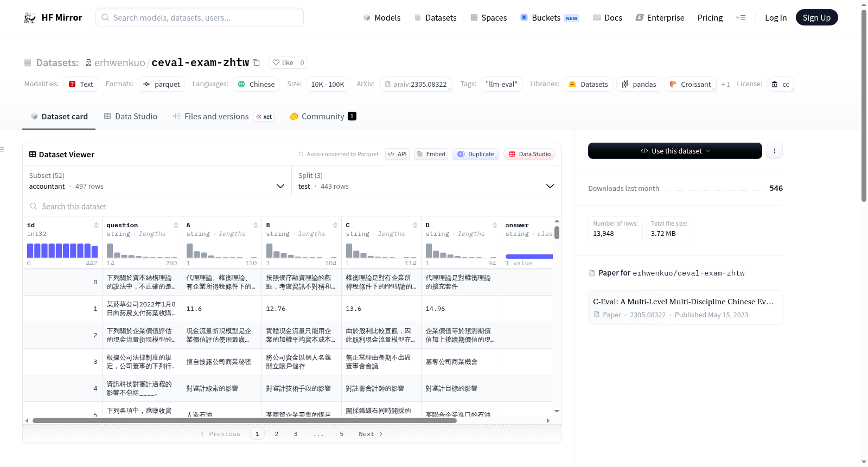Select the Text modality tag

pos(81,84)
